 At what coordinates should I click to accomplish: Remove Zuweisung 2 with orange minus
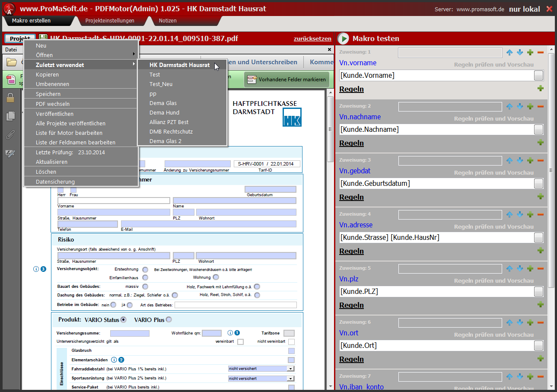coord(541,106)
